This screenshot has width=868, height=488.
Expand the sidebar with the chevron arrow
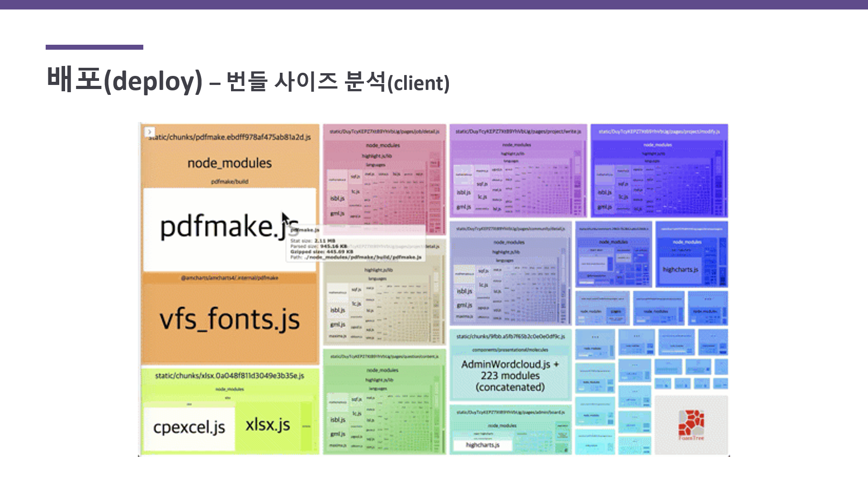(x=150, y=131)
